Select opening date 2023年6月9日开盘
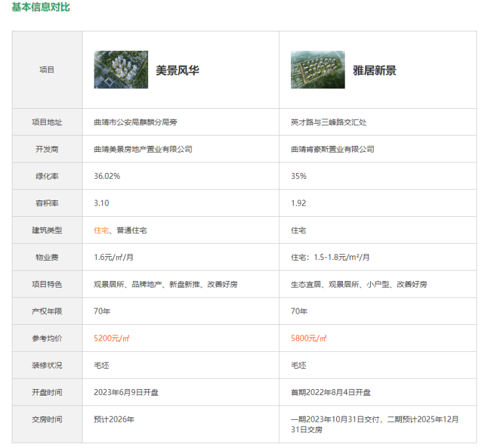Viewport: 485px width, 448px height. [x=126, y=392]
